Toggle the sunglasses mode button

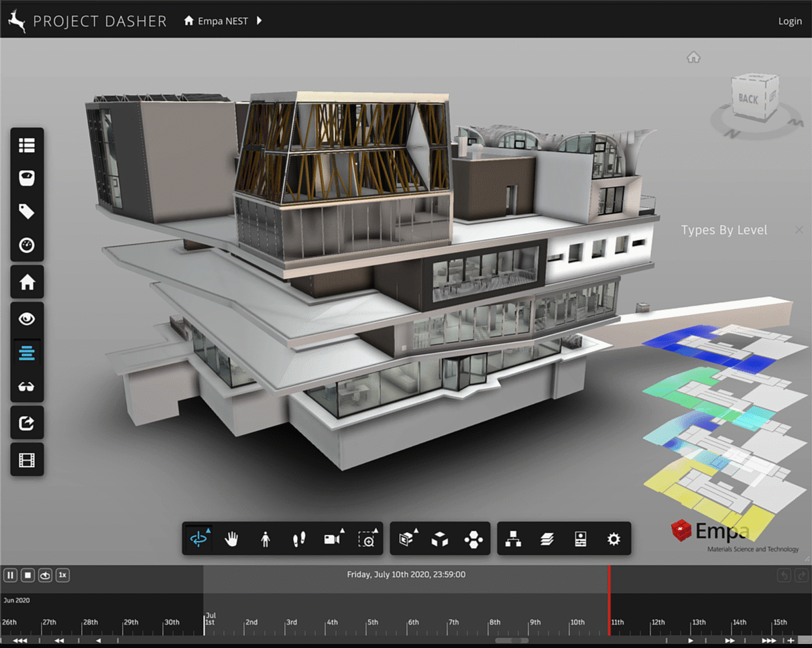point(27,387)
